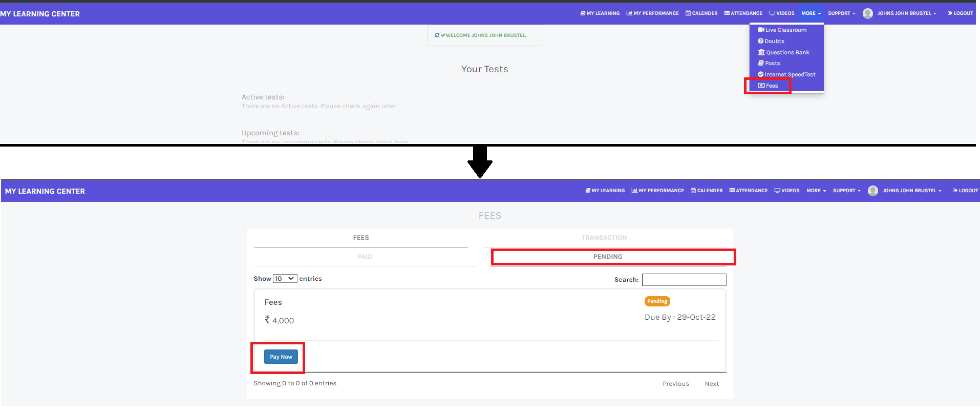
Task: Expand MORE dropdown on Fees page header
Action: (816, 191)
